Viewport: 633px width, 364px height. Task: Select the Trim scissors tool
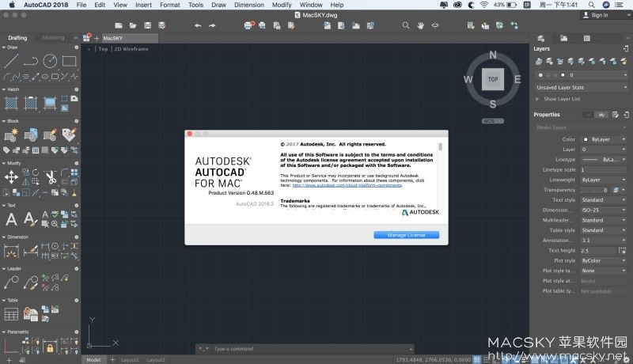pyautogui.click(x=51, y=177)
